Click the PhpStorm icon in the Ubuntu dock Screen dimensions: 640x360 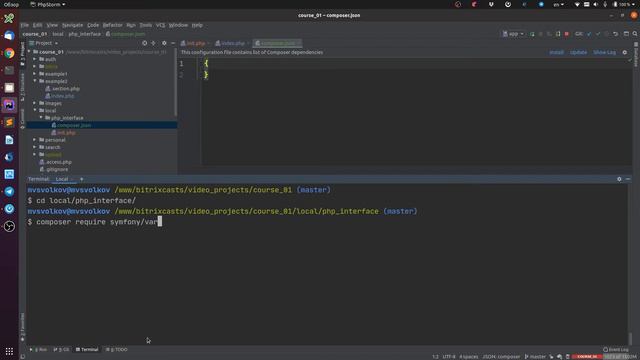click(9, 105)
